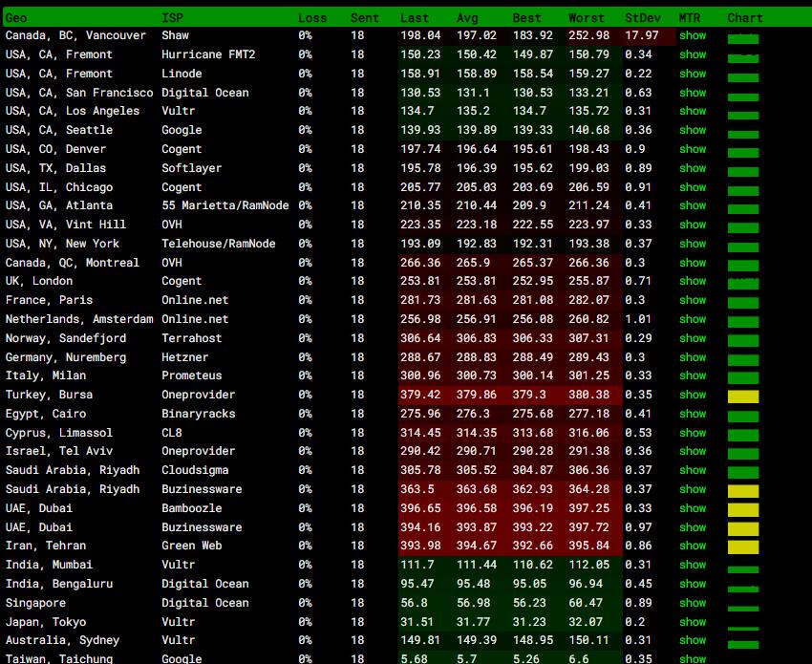Click the Sent column header
This screenshot has height=664, width=812.
[x=365, y=18]
